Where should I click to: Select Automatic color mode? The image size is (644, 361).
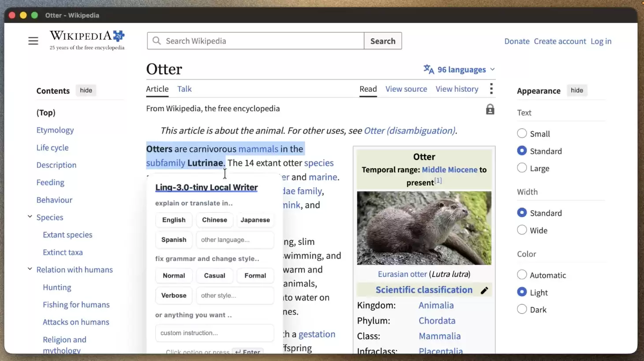tap(522, 275)
